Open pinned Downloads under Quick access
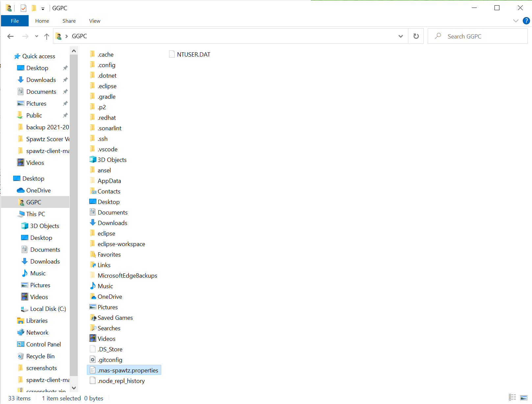The width and height of the screenshot is (532, 404). [x=41, y=80]
